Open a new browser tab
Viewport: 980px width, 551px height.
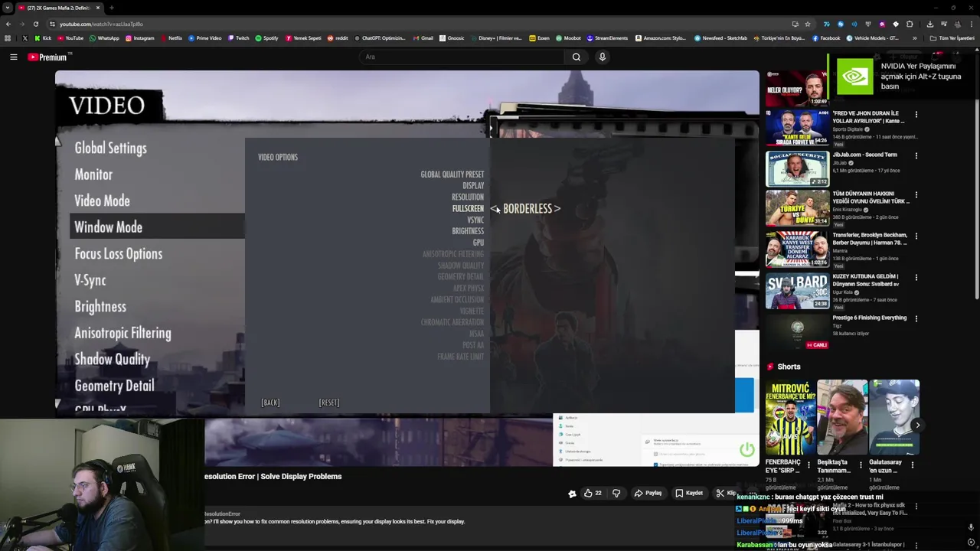[112, 8]
